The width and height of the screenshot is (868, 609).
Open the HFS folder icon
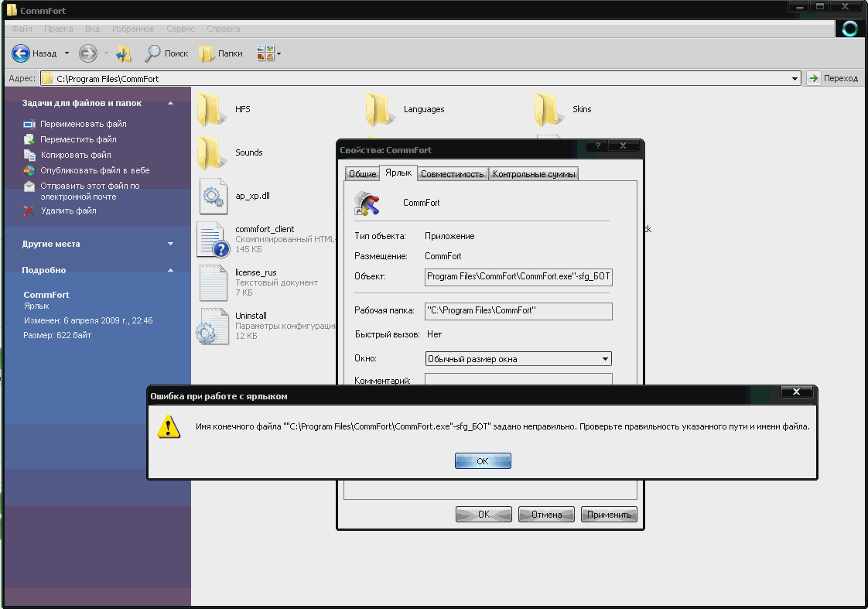(x=211, y=109)
